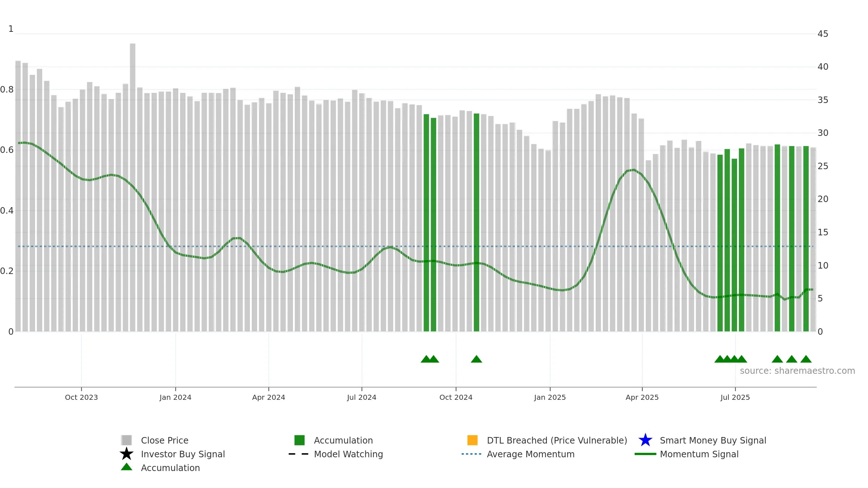
Task: Click the Jul 2025 axis tick label
Action: tap(735, 397)
